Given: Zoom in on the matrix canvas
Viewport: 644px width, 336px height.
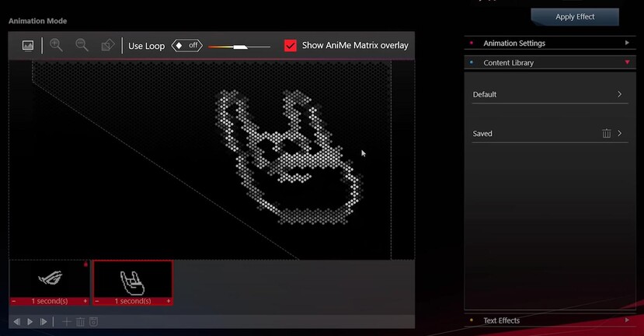Looking at the screenshot, I should [x=56, y=45].
